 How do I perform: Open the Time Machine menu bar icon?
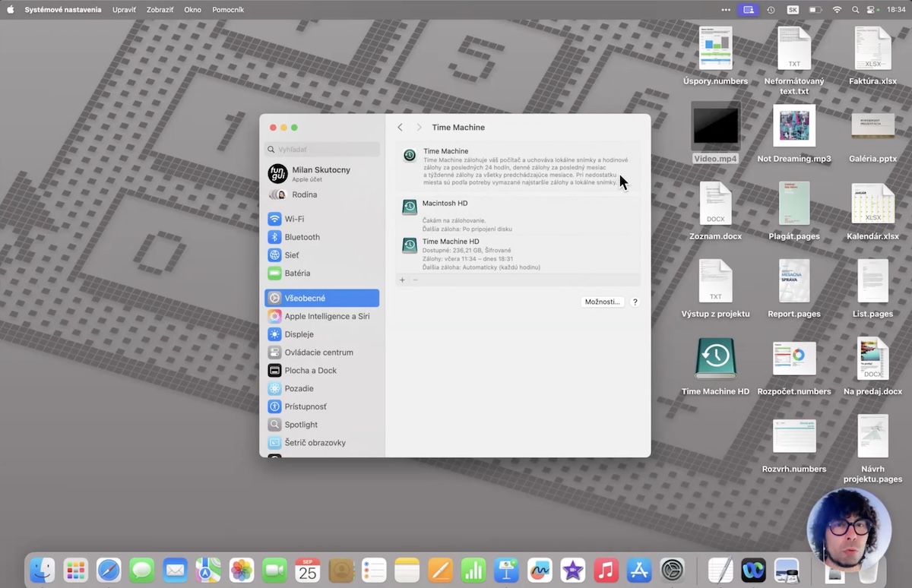(771, 10)
